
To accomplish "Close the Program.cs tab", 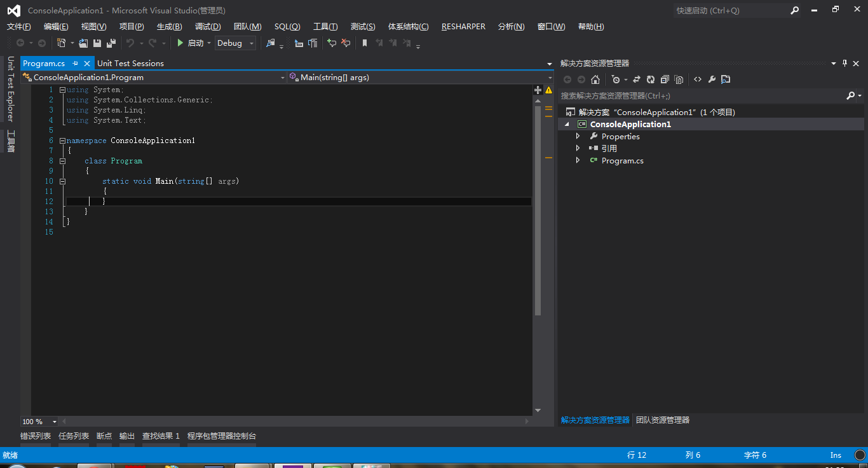I will 87,64.
